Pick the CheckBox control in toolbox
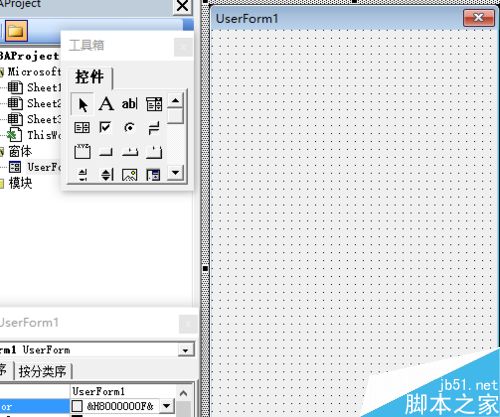 105,128
